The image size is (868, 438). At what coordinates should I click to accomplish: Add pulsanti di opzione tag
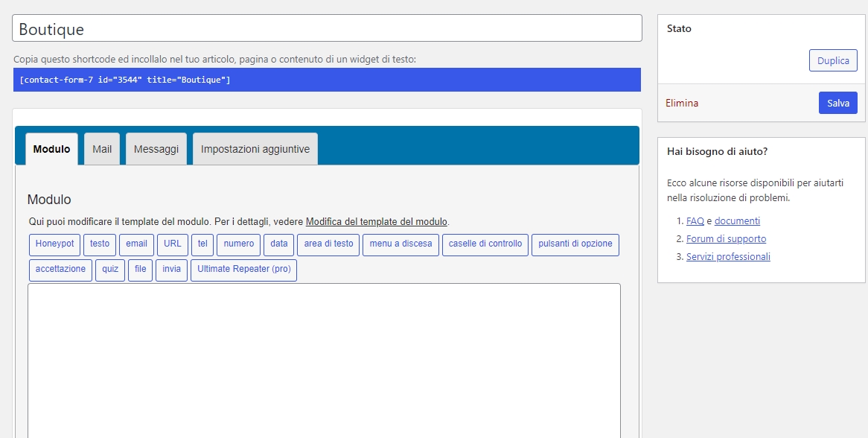click(575, 244)
